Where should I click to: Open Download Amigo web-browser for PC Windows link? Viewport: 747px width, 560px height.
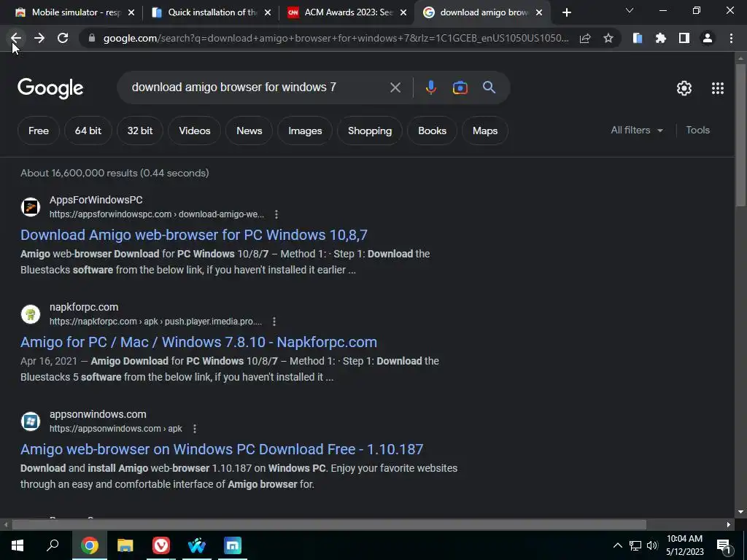tap(194, 235)
